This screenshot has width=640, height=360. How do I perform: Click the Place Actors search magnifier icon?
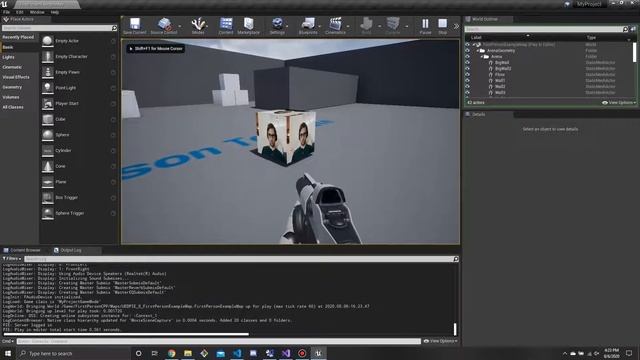[114, 28]
